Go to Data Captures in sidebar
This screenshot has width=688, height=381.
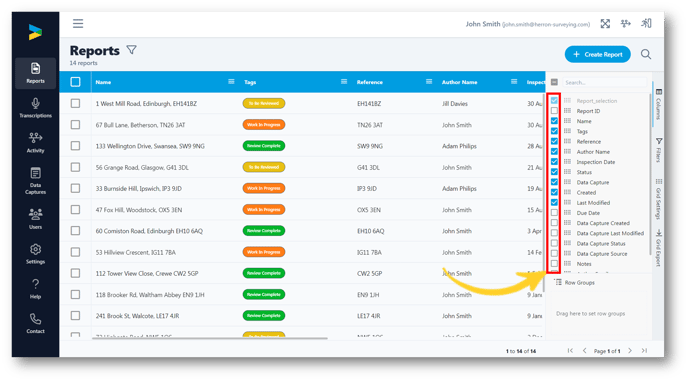(36, 180)
